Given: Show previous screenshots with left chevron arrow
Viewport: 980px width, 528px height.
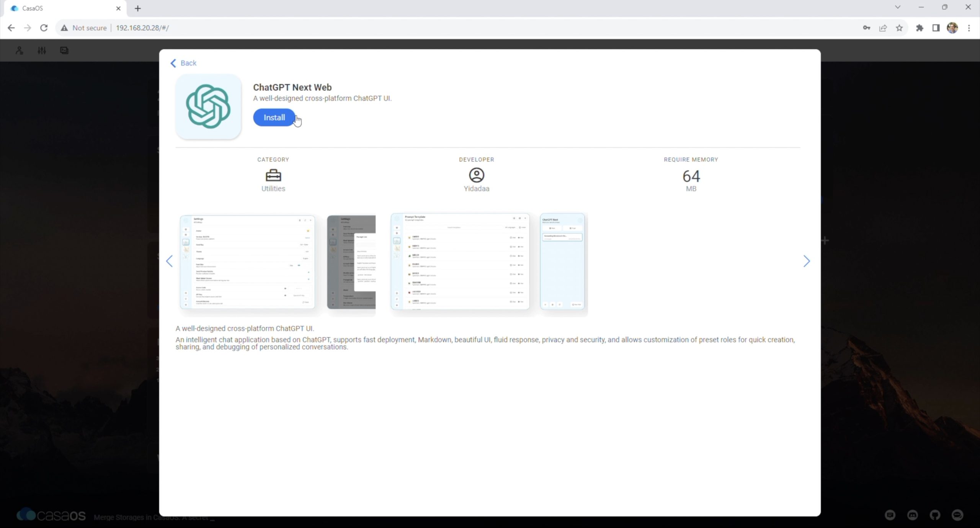Looking at the screenshot, I should click(170, 261).
